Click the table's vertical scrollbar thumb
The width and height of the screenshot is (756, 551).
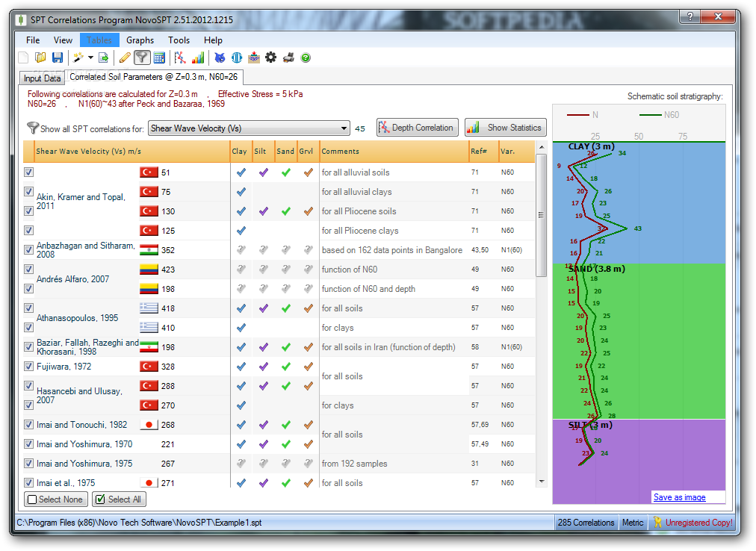[x=542, y=215]
